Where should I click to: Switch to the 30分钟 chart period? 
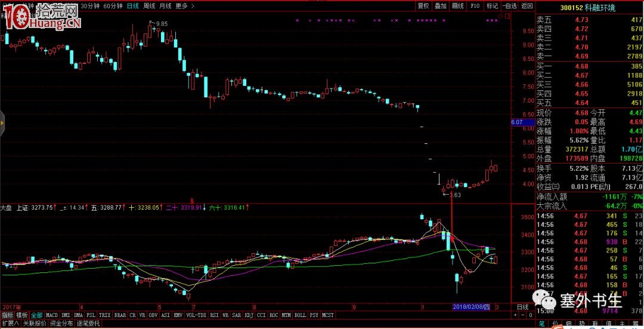pyautogui.click(x=90, y=6)
